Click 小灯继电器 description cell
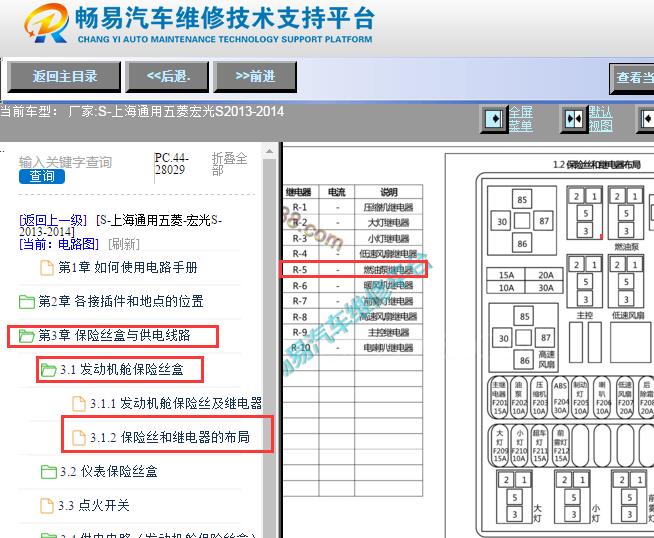Screen dimensions: 654x538 point(388,239)
